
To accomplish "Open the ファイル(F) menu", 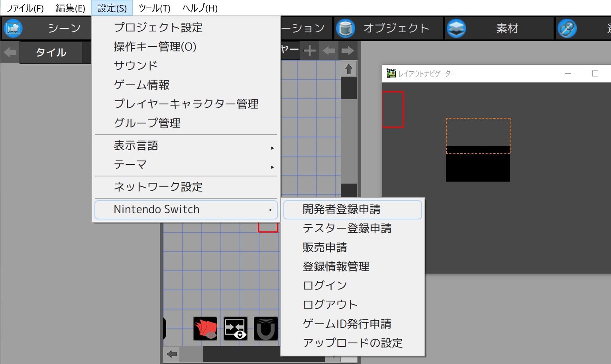I will 25,8.
